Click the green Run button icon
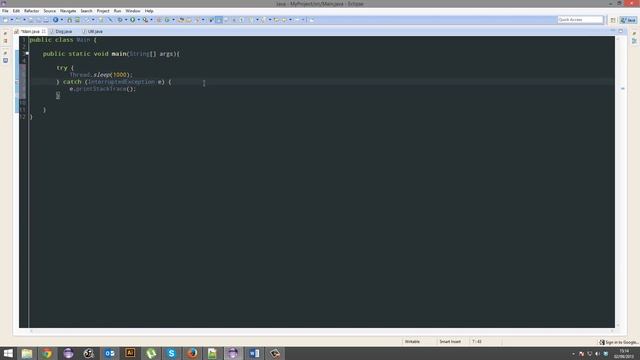 click(x=133, y=20)
